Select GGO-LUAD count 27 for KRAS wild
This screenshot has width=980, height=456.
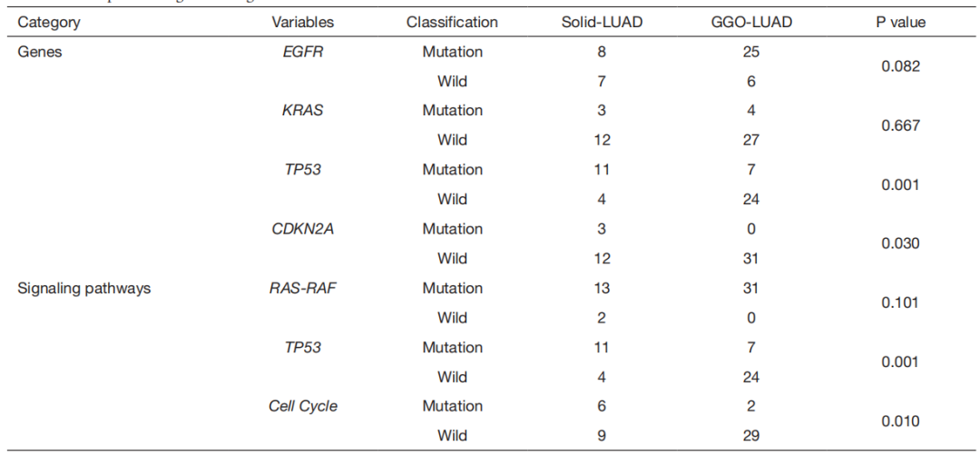(x=750, y=140)
